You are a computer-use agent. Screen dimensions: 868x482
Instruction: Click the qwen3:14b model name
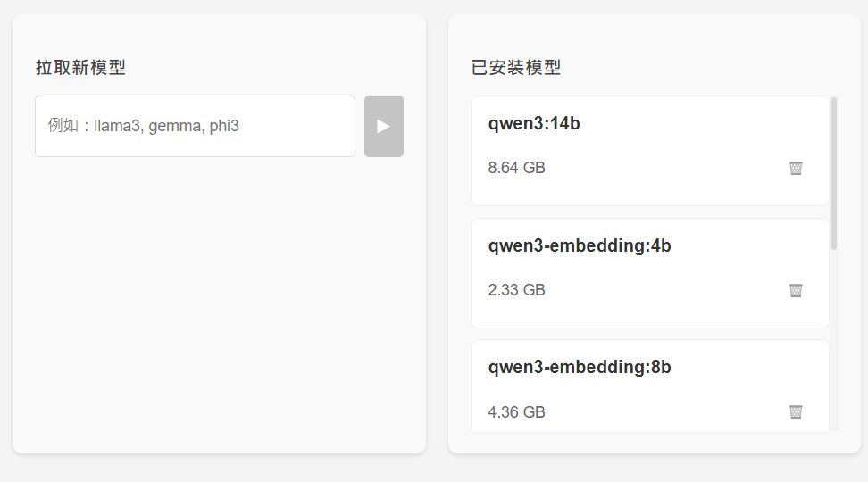(534, 123)
